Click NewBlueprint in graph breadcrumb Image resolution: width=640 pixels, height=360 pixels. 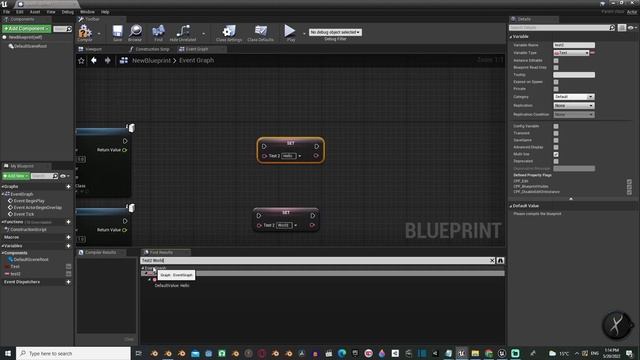click(151, 60)
